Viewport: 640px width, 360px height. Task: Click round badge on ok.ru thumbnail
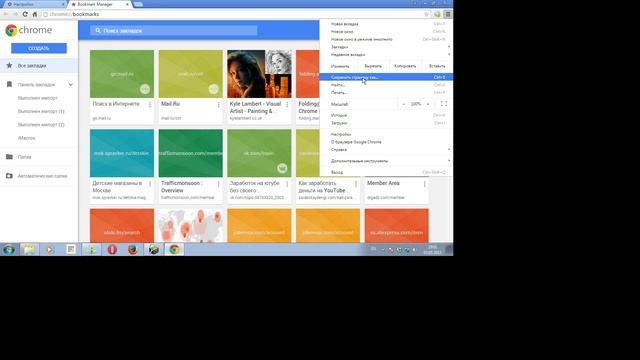tap(282, 168)
